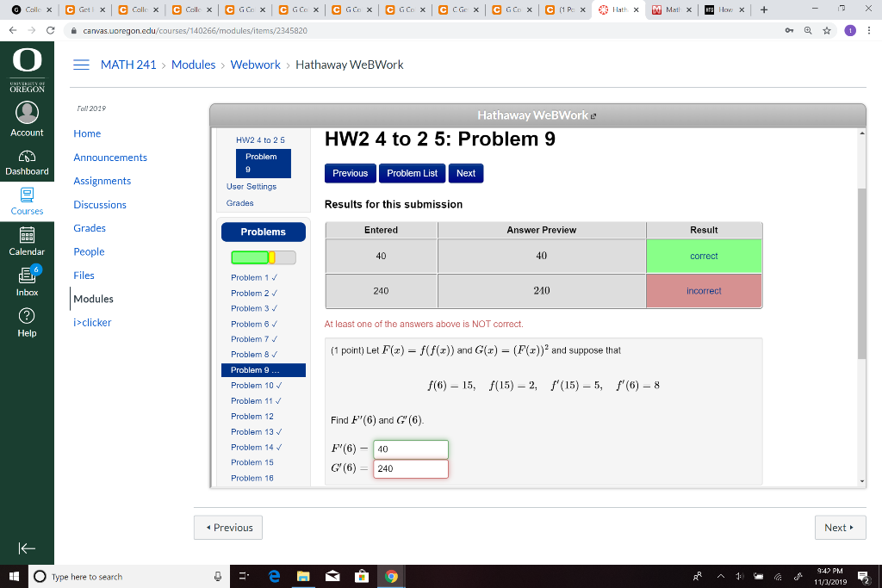Collapse course navigation with the hamburger icon

pos(83,64)
